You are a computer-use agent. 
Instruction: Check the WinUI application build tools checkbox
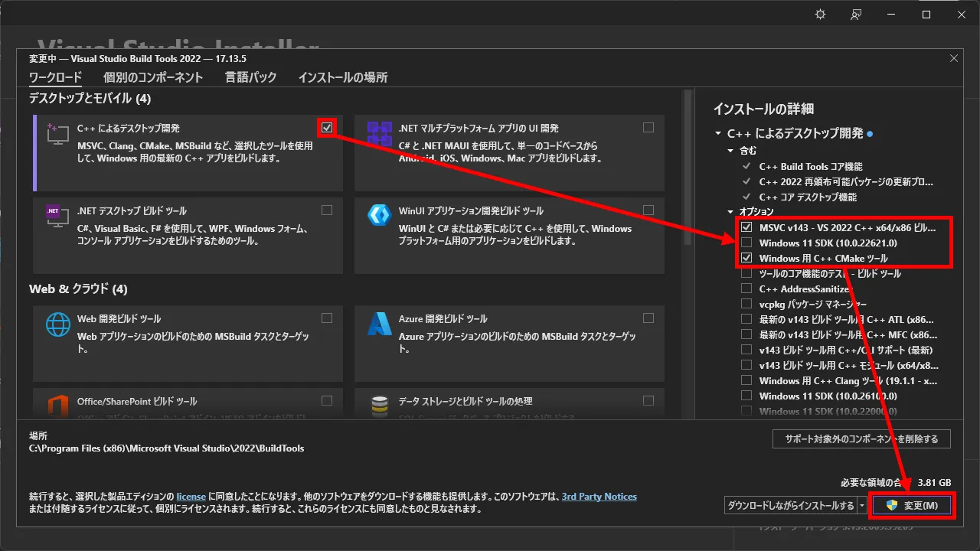click(x=648, y=210)
